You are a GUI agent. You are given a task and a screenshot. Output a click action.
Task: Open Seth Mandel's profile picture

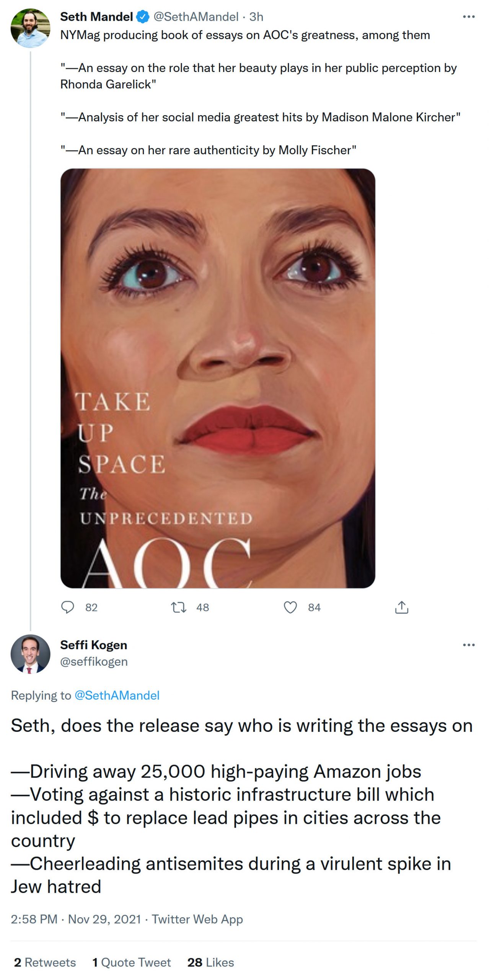pyautogui.click(x=30, y=28)
